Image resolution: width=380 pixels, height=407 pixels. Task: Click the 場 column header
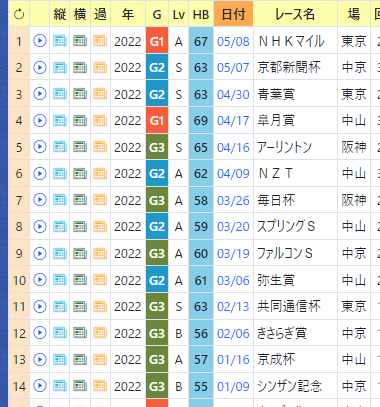[x=354, y=14]
